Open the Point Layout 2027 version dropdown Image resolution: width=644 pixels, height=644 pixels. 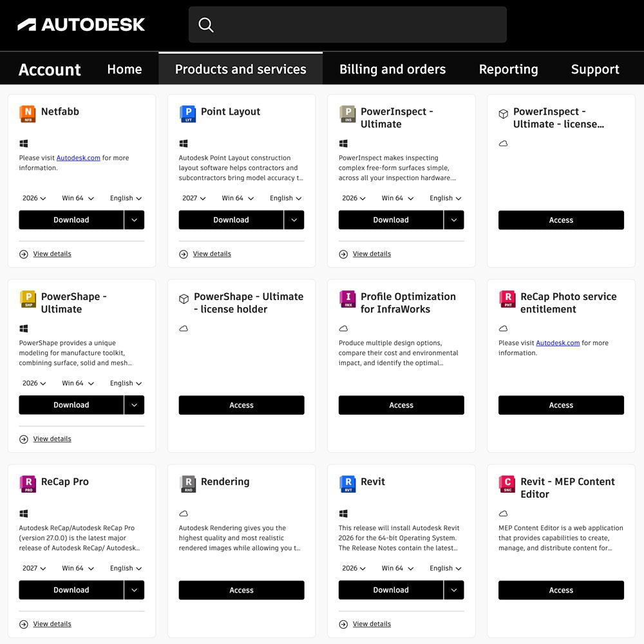pos(194,198)
